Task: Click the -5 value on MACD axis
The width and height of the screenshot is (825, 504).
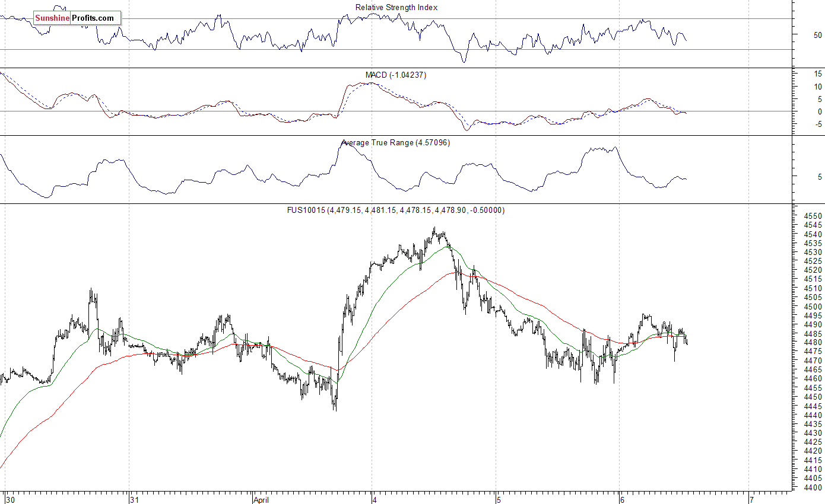Action: (817, 124)
